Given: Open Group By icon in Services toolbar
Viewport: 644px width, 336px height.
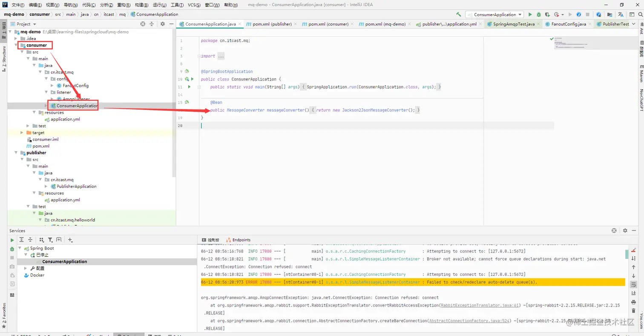Looking at the screenshot, I should click(x=42, y=240).
